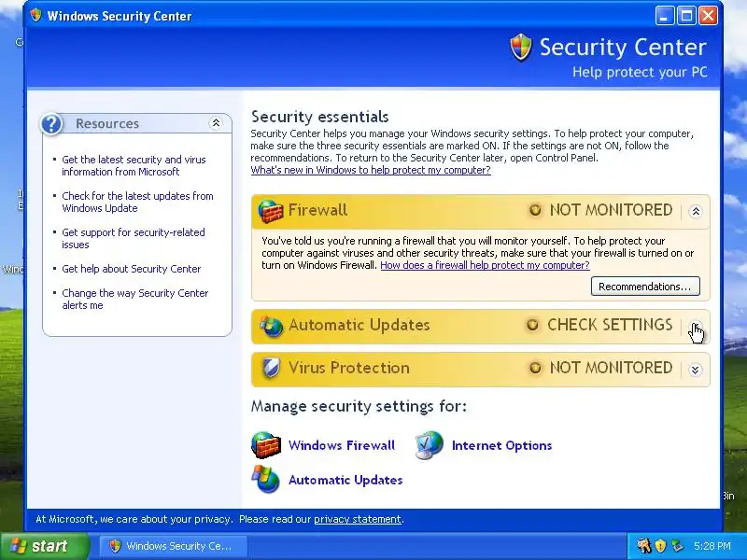Click the tray icon next to the clock
747x560 pixels.
(x=677, y=546)
